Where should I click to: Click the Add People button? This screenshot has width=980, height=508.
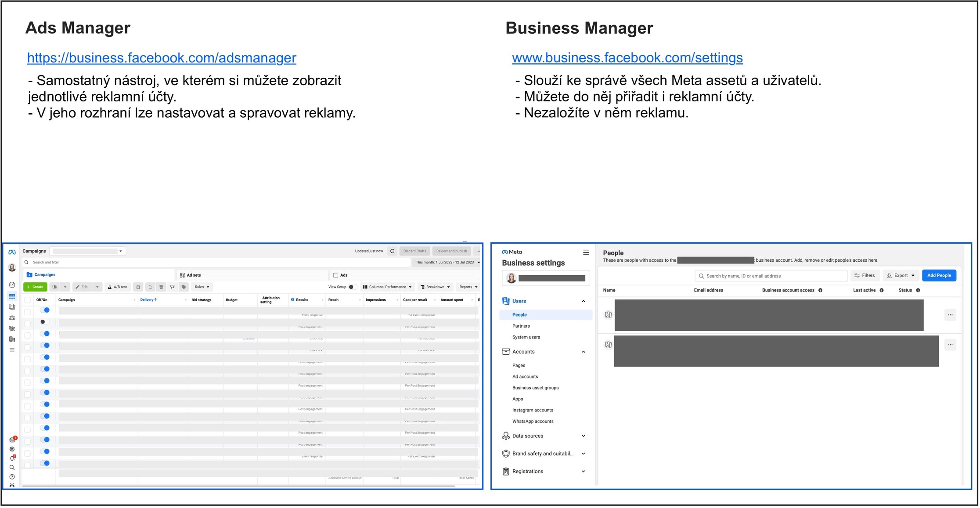(939, 276)
